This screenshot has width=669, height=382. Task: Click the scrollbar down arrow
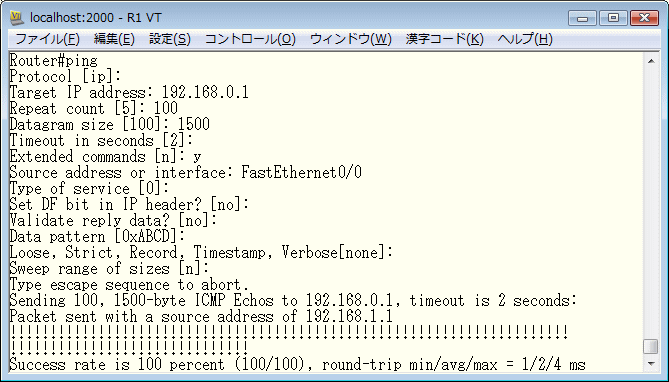(651, 364)
